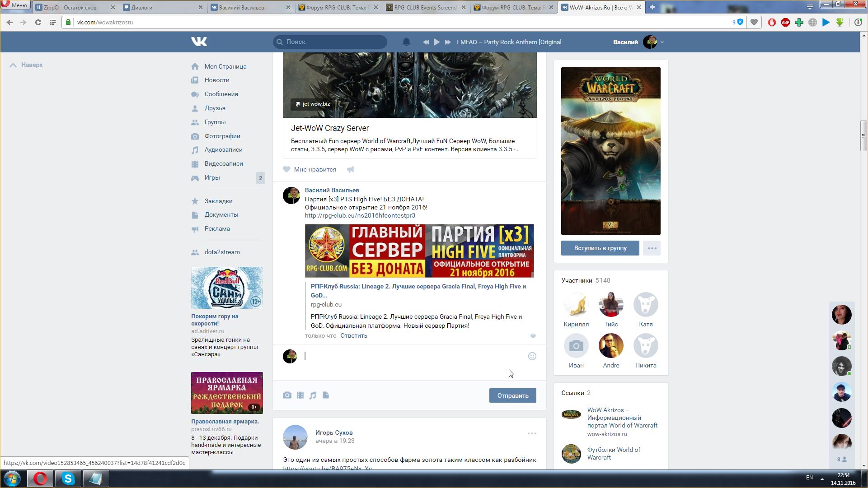
Task: Attach an audio via music note icon
Action: click(x=313, y=395)
